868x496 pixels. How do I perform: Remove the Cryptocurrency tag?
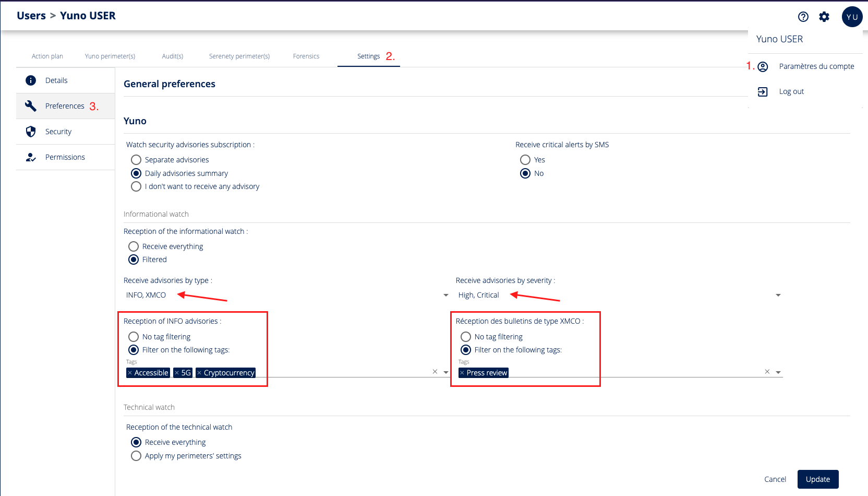[x=199, y=373]
